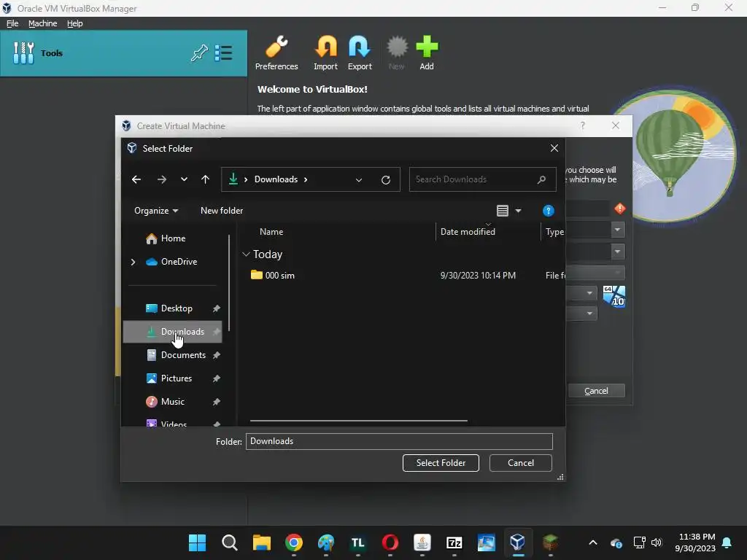Open taskbar Search
Viewport: 747px width, 560px height.
click(230, 542)
